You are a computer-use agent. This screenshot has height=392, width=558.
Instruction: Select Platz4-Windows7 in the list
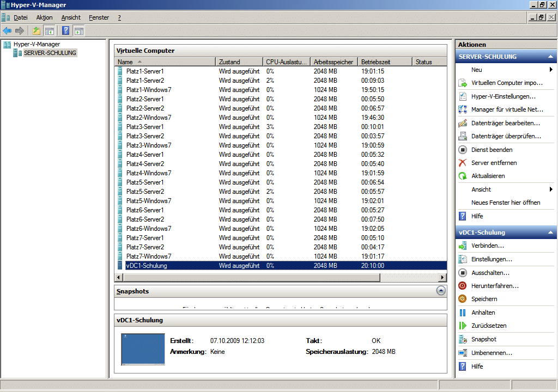281,173
